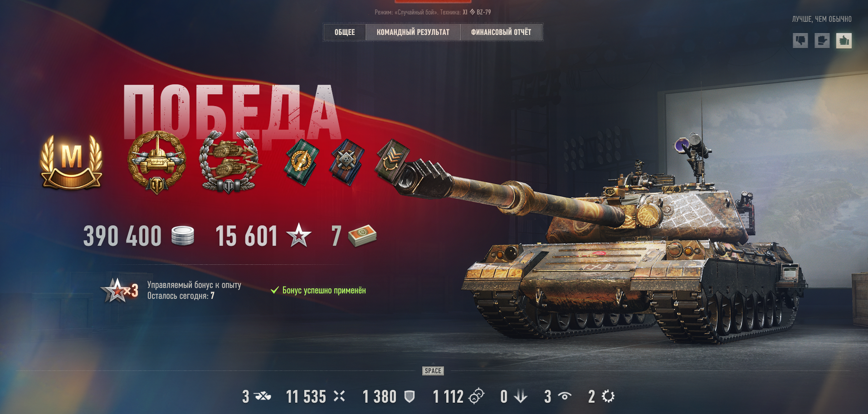This screenshot has width=868, height=414.
Task: Click the silver credits coin icon
Action: point(183,236)
